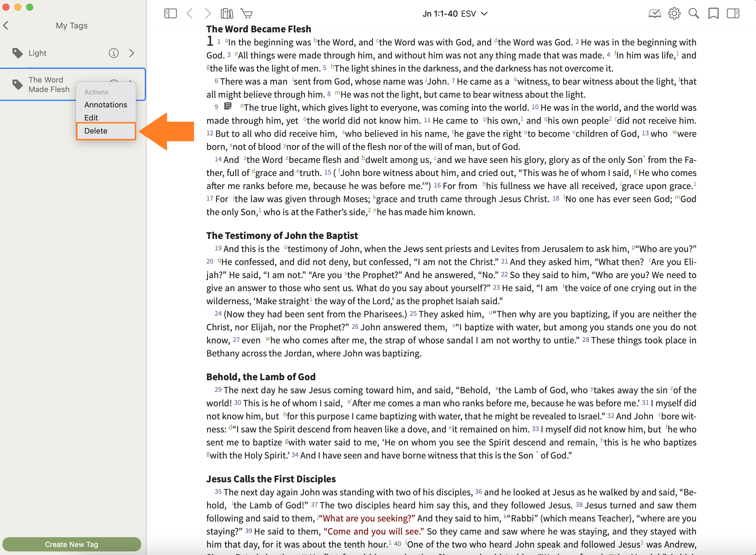Image resolution: width=756 pixels, height=555 pixels.
Task: Open the library books icon
Action: pos(227,13)
